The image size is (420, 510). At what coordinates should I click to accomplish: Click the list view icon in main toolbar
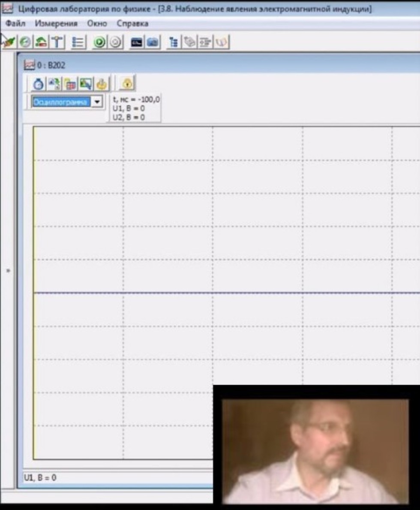pyautogui.click(x=78, y=42)
